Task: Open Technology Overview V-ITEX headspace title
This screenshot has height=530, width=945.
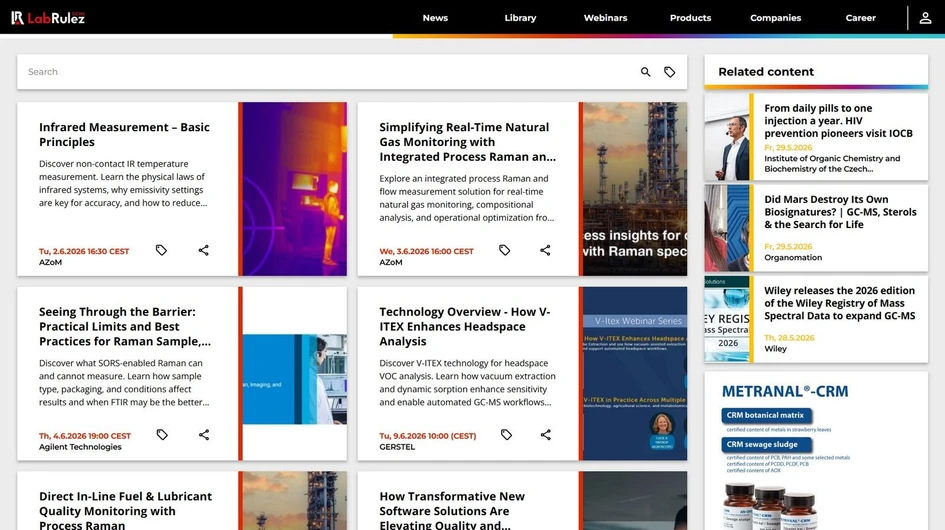Action: click(x=465, y=326)
